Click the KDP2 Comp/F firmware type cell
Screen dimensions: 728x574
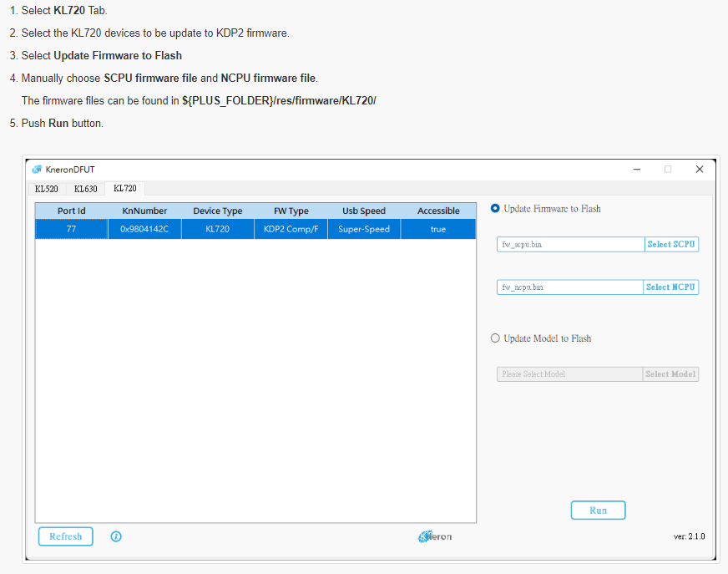coord(291,229)
